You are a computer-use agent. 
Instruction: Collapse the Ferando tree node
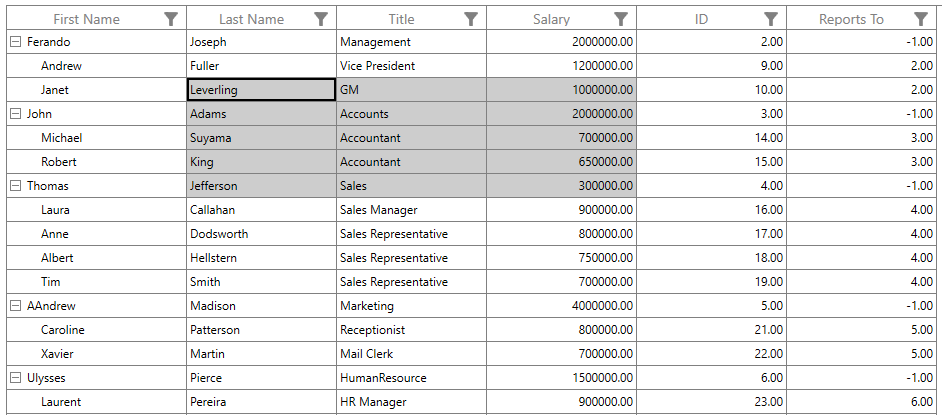pos(16,41)
